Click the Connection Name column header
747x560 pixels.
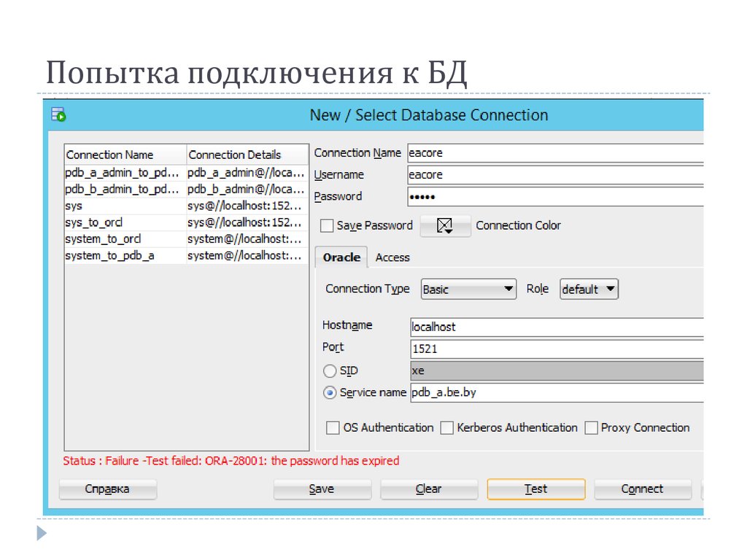tap(125, 155)
